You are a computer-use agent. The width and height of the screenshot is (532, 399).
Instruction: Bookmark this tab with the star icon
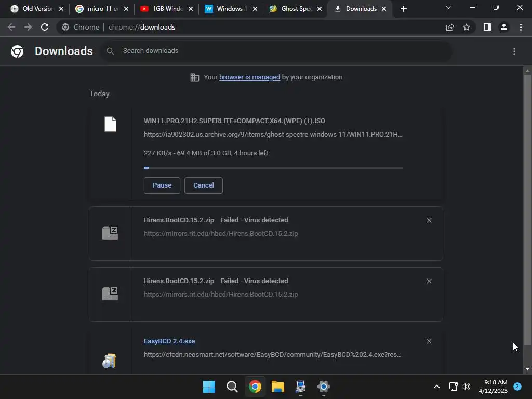tap(467, 27)
